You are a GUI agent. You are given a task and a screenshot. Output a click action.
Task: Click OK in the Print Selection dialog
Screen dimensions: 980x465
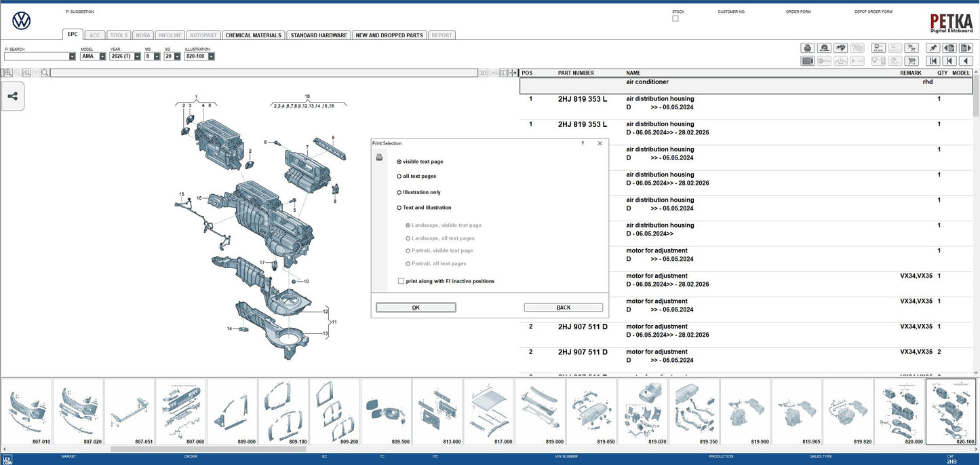tap(415, 307)
